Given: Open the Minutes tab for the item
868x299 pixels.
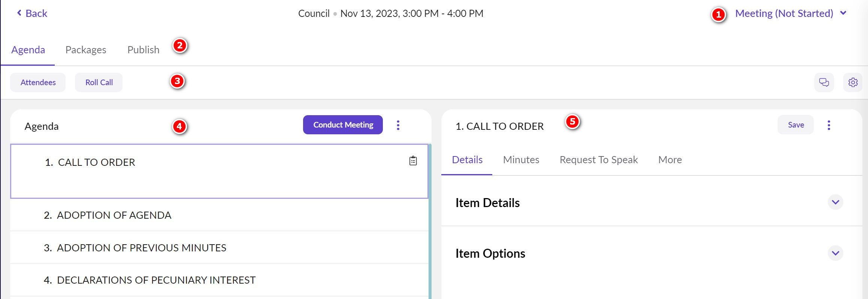Looking at the screenshot, I should click(x=521, y=160).
